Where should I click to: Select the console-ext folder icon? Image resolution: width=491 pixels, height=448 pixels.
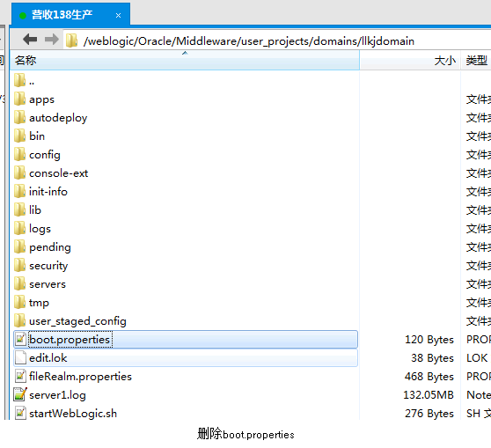[x=19, y=173]
